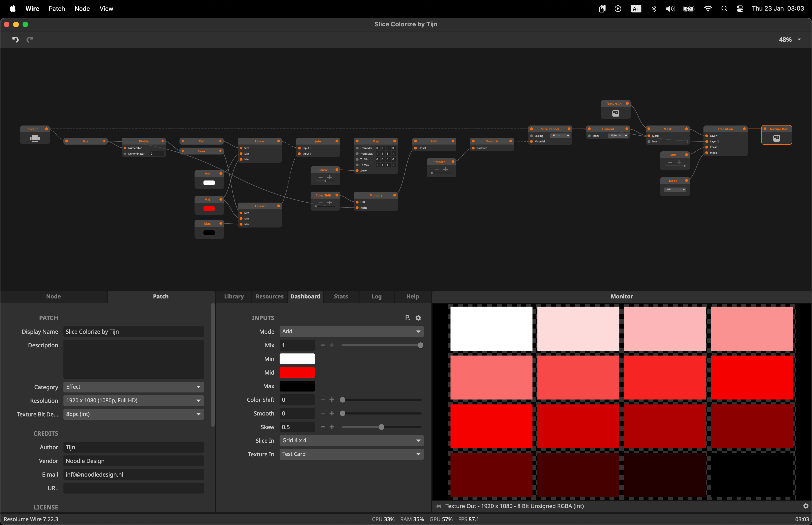Viewport: 812px width, 525px height.
Task: Click the redo arrow in the toolbar
Action: pyautogui.click(x=30, y=39)
